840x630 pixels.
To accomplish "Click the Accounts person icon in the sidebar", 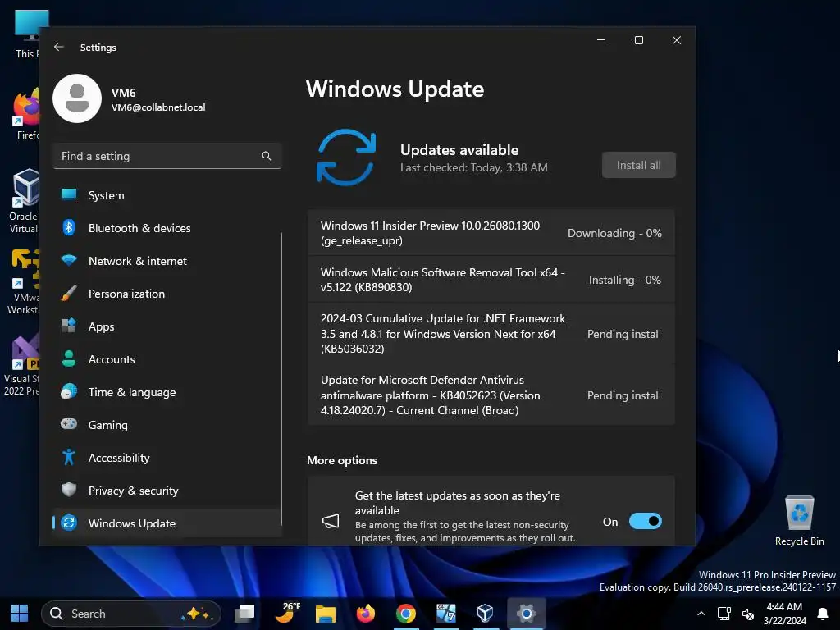I will click(x=69, y=358).
